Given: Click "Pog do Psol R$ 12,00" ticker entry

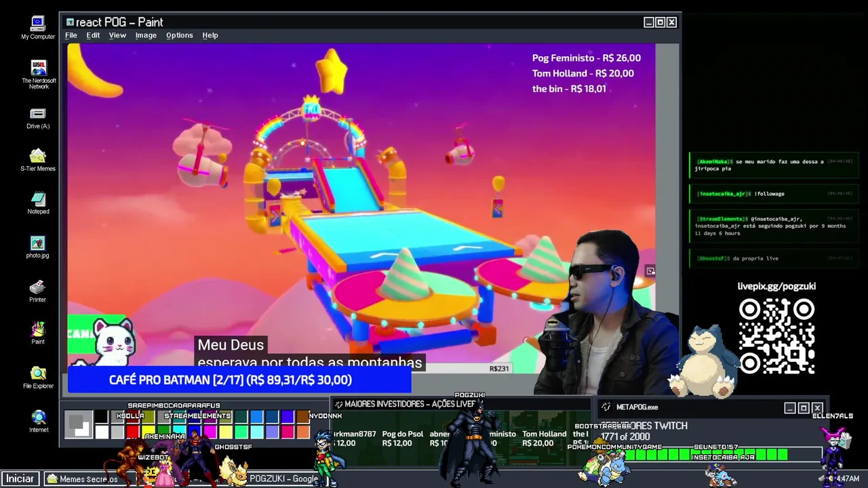Looking at the screenshot, I should click(x=403, y=439).
